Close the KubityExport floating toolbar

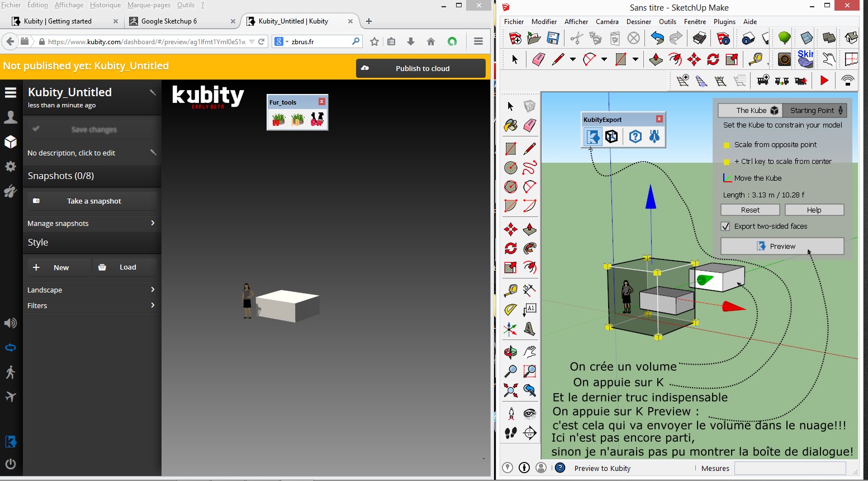click(660, 119)
